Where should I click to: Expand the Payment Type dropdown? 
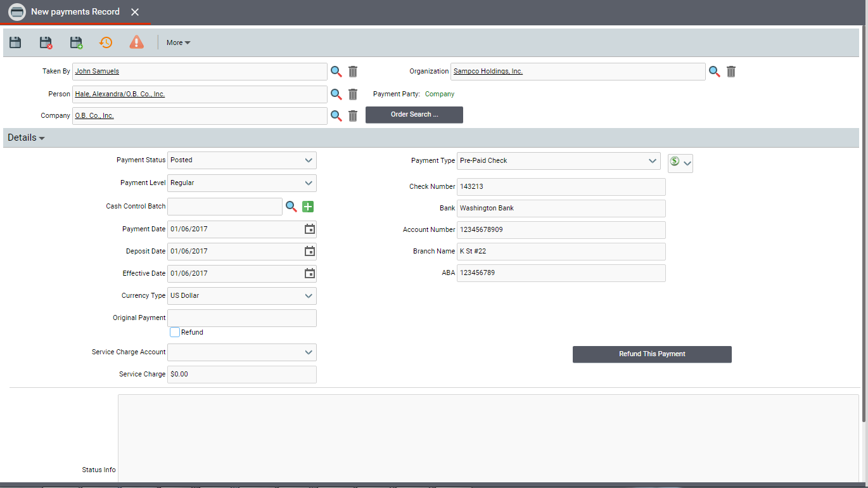[x=653, y=160]
